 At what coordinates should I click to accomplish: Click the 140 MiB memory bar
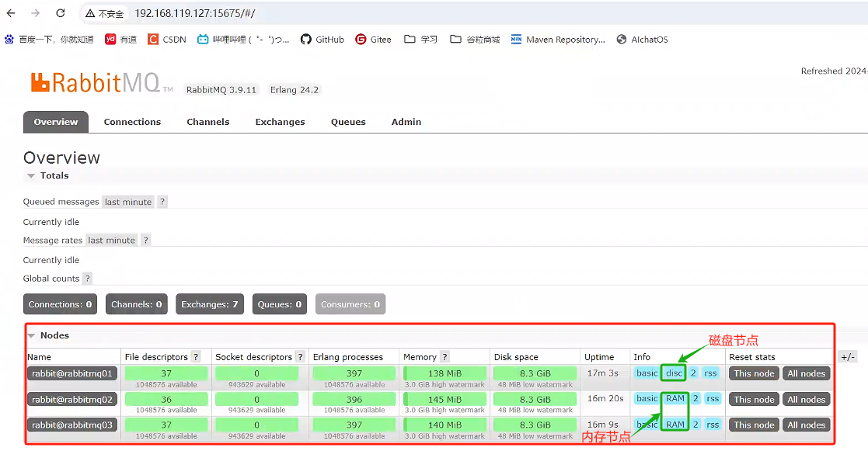[444, 425]
